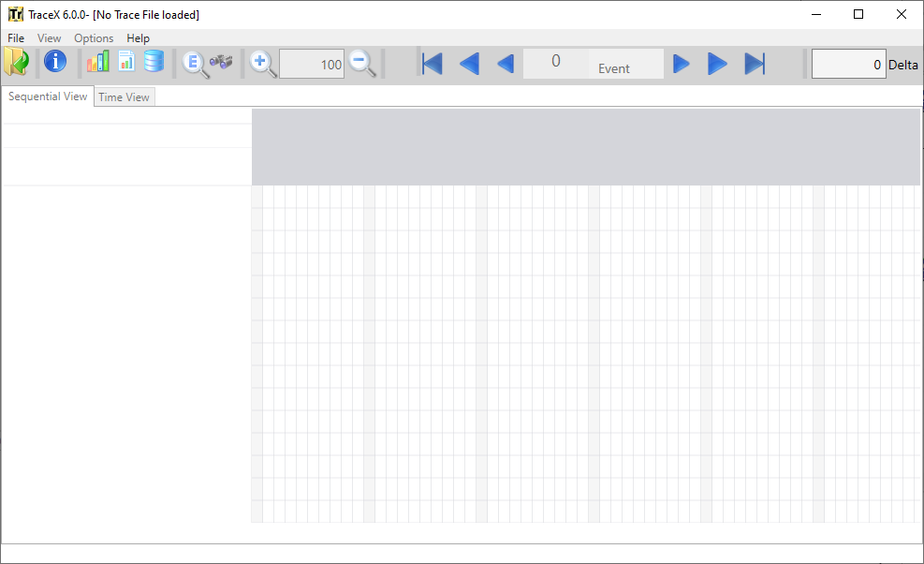Open the Options menu
924x564 pixels.
(94, 37)
